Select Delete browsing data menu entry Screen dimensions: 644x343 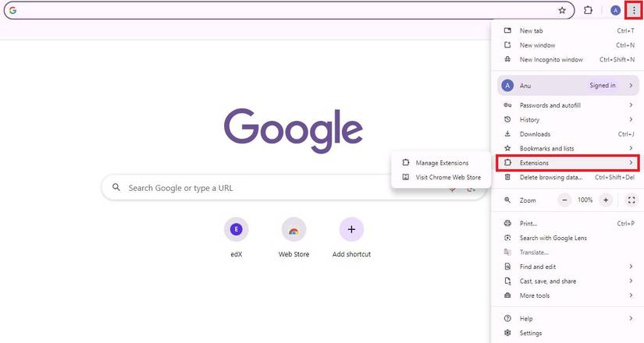551,177
